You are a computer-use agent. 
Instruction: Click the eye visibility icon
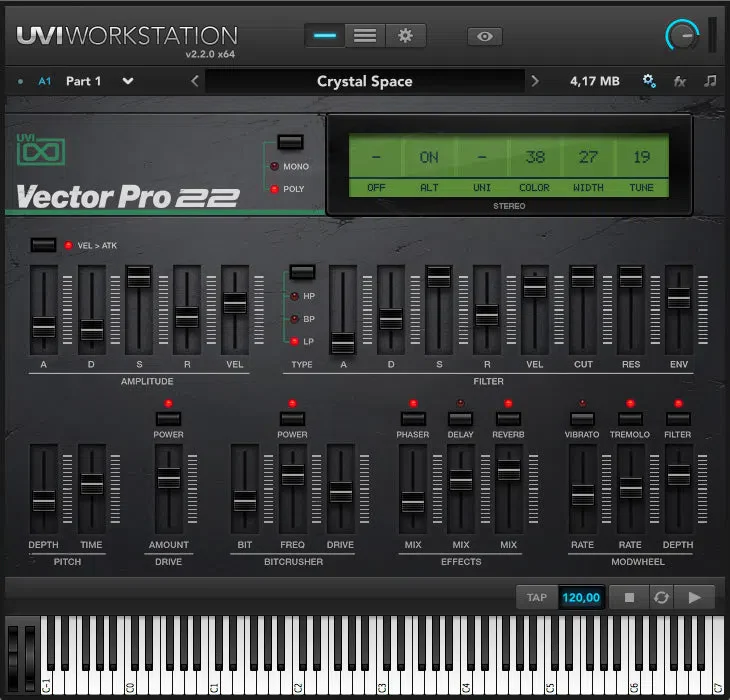click(x=485, y=36)
